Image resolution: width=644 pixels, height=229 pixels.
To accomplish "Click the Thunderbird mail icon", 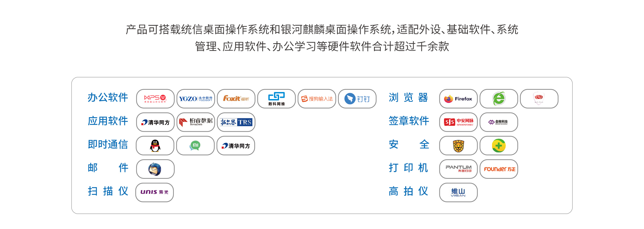I will (x=155, y=169).
